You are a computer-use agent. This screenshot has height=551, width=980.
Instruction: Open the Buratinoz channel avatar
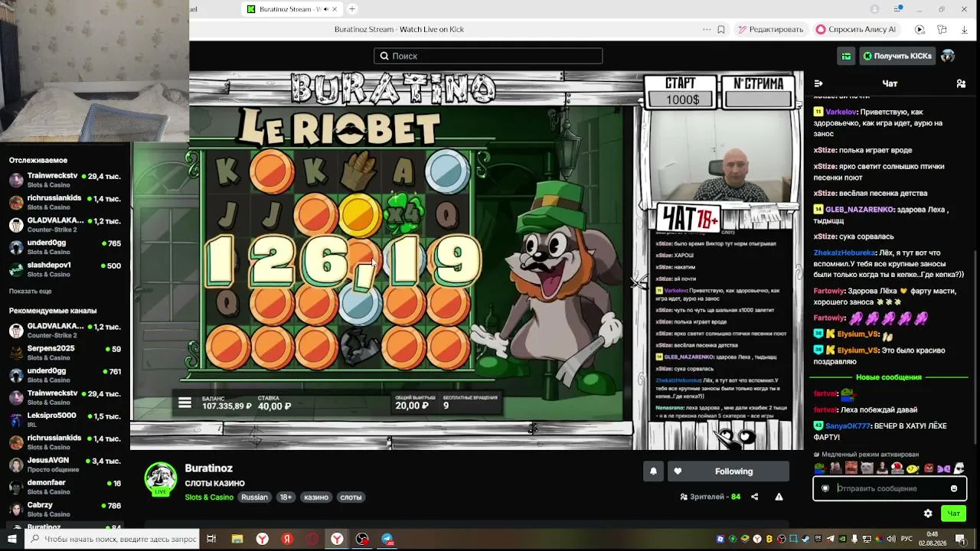[161, 479]
